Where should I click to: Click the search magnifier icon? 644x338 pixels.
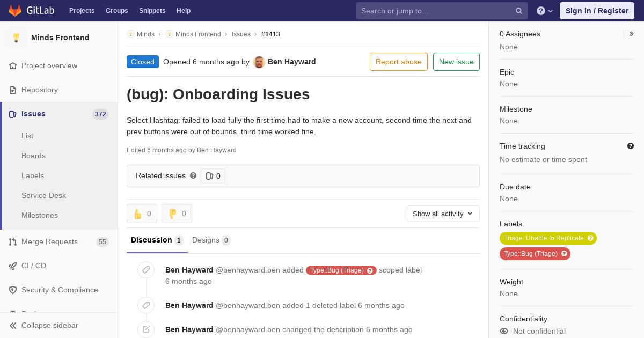coord(519,11)
